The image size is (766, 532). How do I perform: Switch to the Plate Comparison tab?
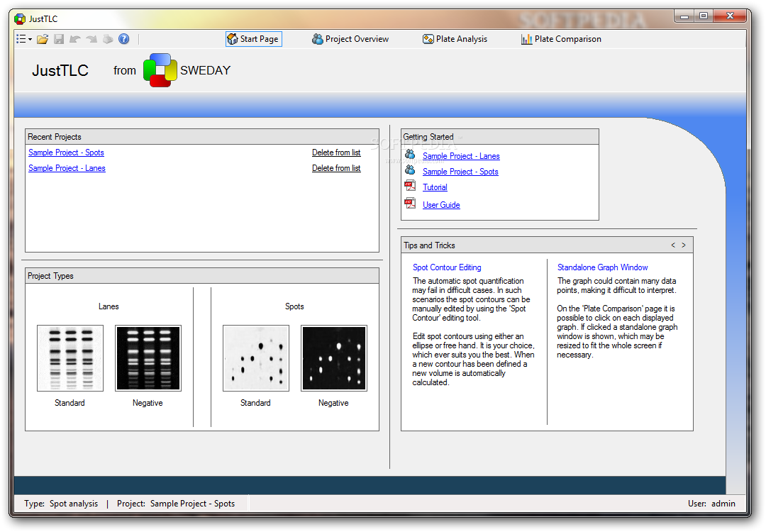pyautogui.click(x=561, y=39)
